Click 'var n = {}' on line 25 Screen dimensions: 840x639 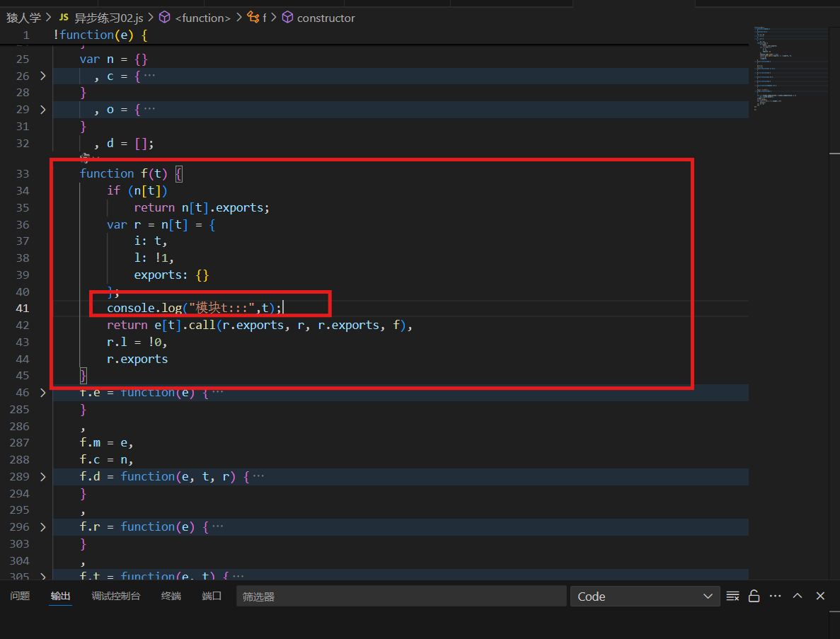click(113, 59)
